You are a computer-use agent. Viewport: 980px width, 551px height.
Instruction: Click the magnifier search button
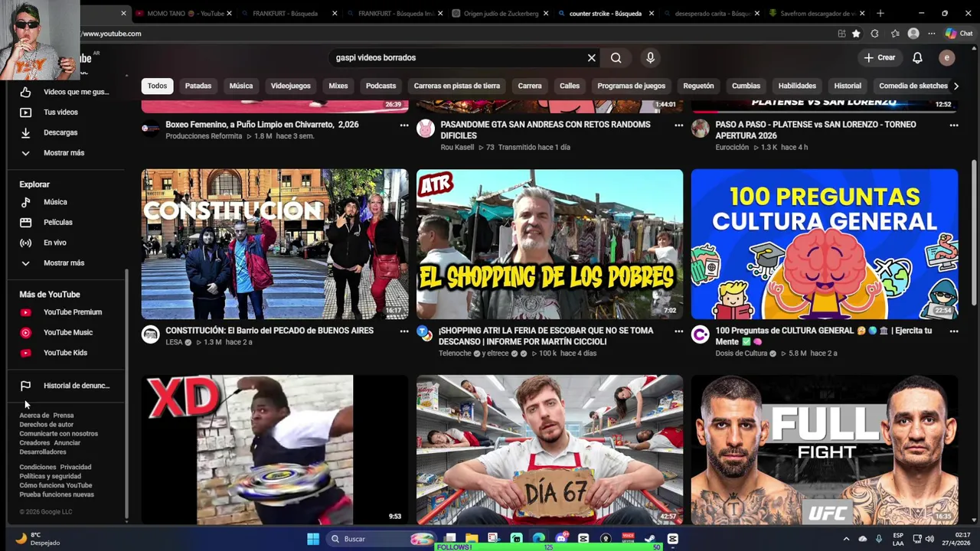point(616,57)
